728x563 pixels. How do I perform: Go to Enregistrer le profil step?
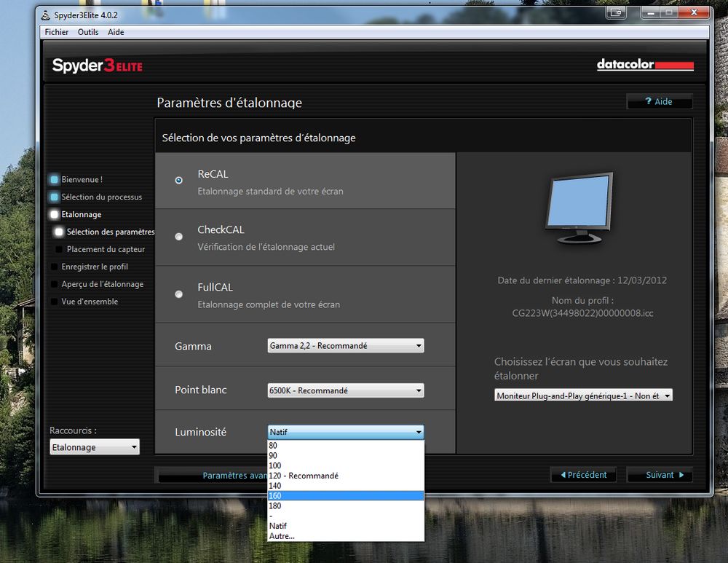(x=95, y=267)
